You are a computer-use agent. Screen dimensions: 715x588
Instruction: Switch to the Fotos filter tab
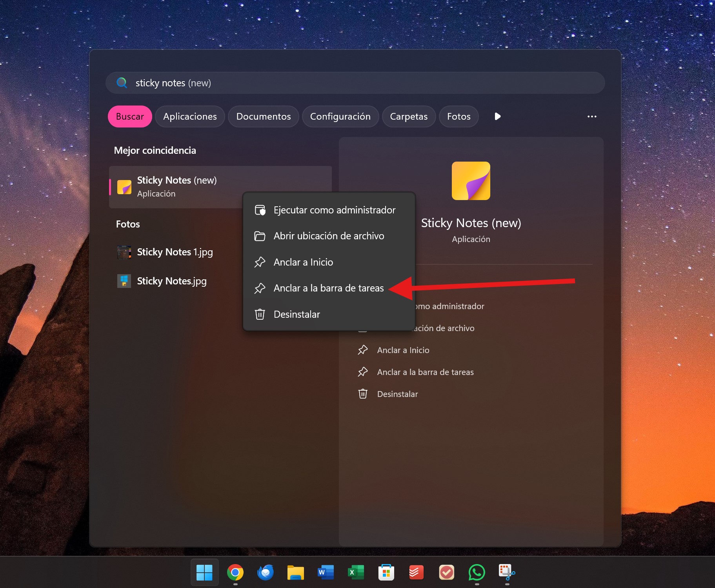click(458, 117)
